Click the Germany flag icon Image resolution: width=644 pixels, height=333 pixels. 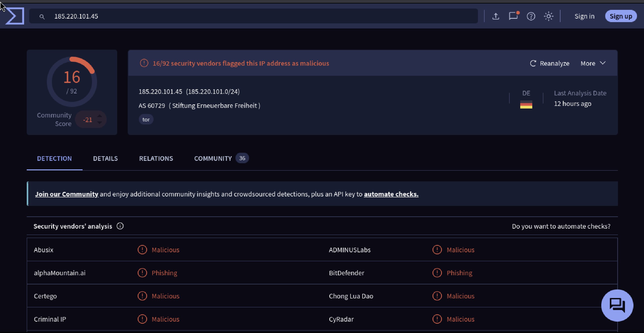click(526, 105)
